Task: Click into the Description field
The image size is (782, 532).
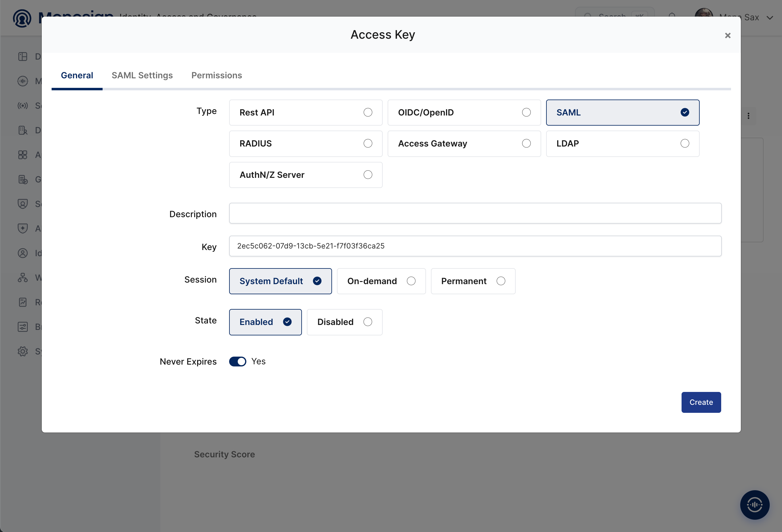Action: [475, 213]
